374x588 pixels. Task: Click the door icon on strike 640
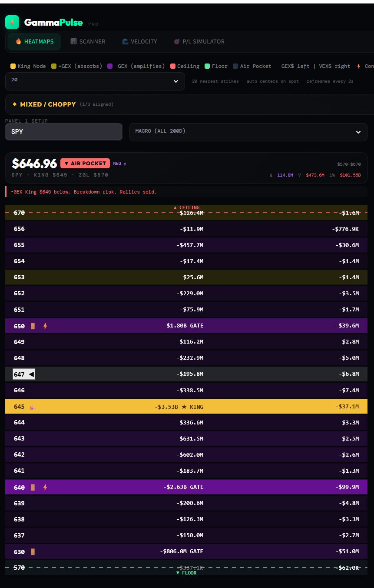[33, 488]
